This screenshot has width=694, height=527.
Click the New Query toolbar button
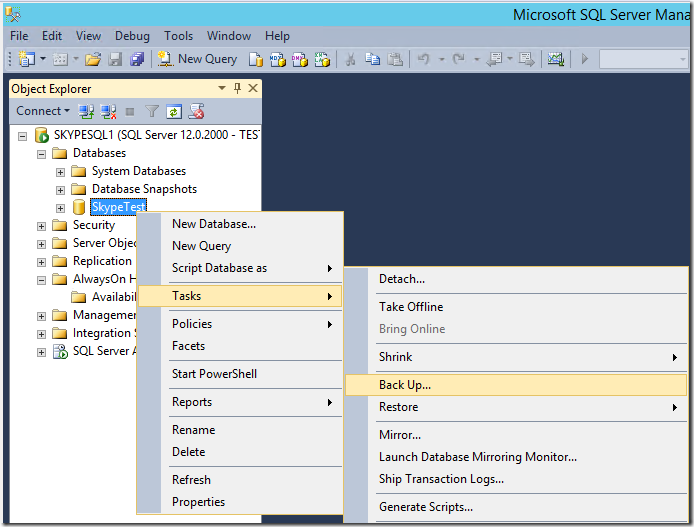tap(197, 59)
